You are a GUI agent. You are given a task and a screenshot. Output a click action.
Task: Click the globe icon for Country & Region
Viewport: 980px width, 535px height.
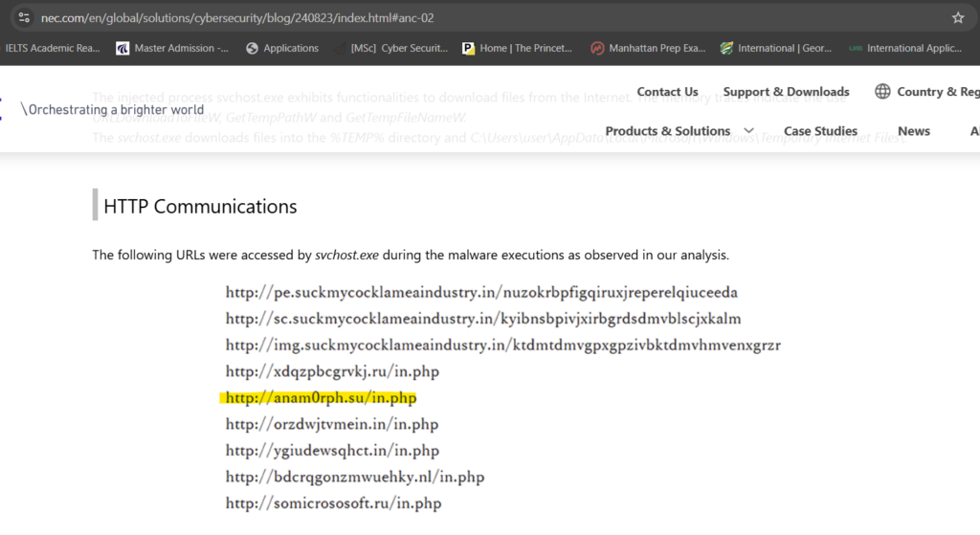click(x=882, y=92)
